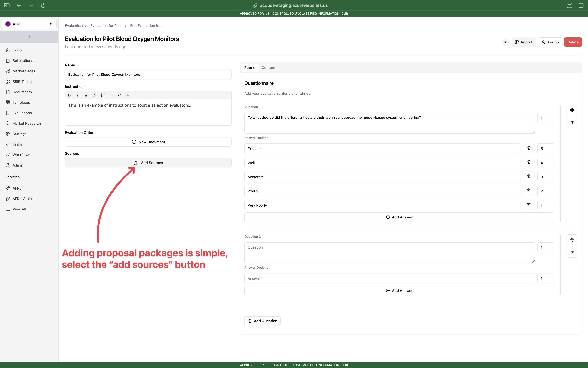Focus the evaluation Name field
The width and height of the screenshot is (588, 368).
tap(148, 75)
